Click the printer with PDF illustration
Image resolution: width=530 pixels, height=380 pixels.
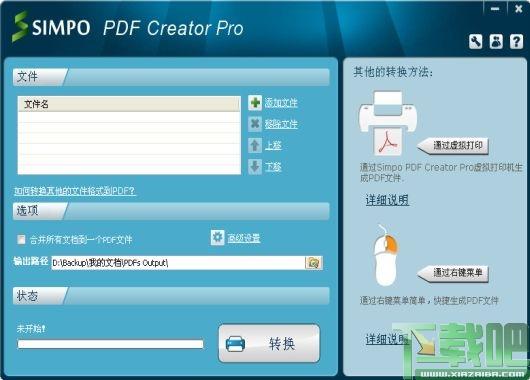[x=388, y=123]
